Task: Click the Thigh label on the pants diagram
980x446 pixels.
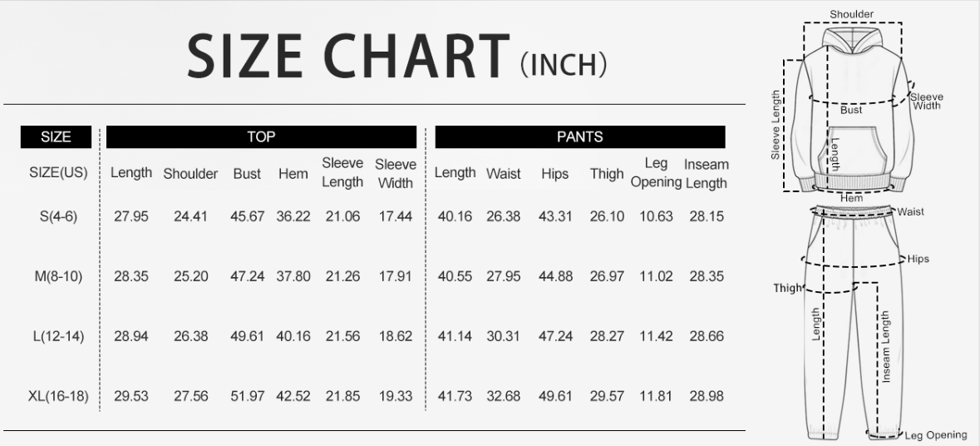Action: (x=788, y=288)
